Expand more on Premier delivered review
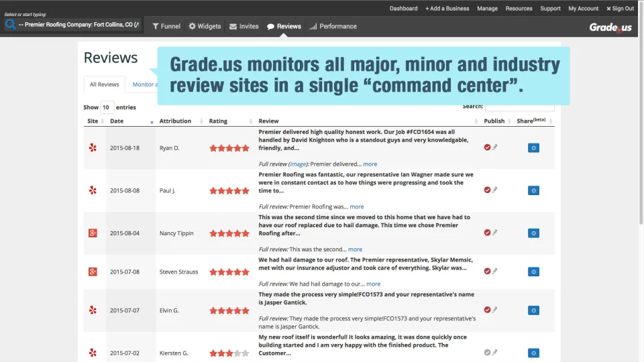This screenshot has height=362, width=644. pos(370,164)
